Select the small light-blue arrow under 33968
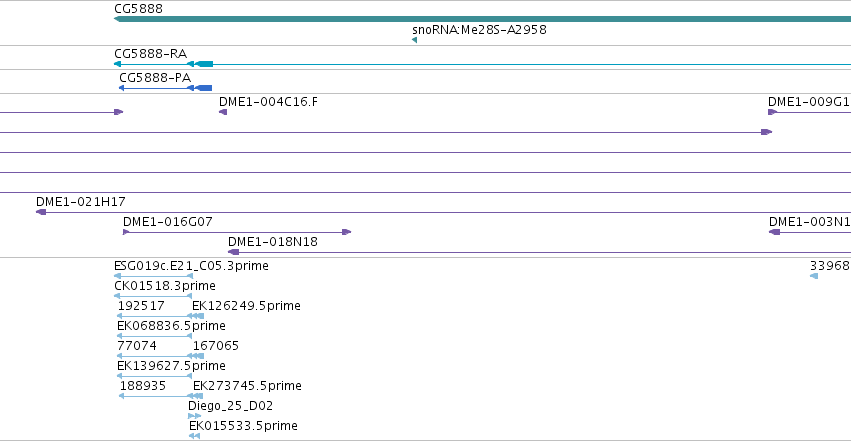The width and height of the screenshot is (851, 441). tap(814, 276)
